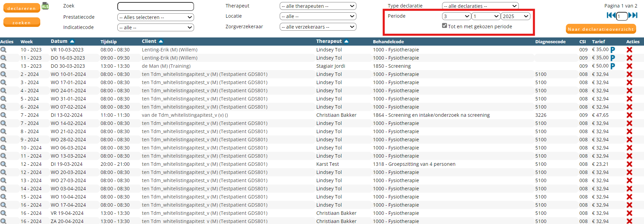This screenshot has width=644, height=224.
Task: Delete the DI 13-02-2024 appointment row
Action: point(629,115)
